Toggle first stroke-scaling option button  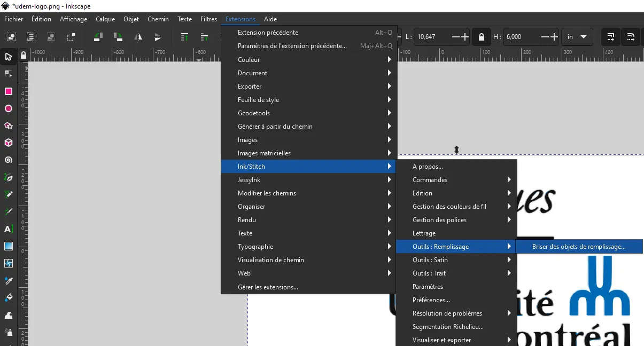click(x=611, y=37)
